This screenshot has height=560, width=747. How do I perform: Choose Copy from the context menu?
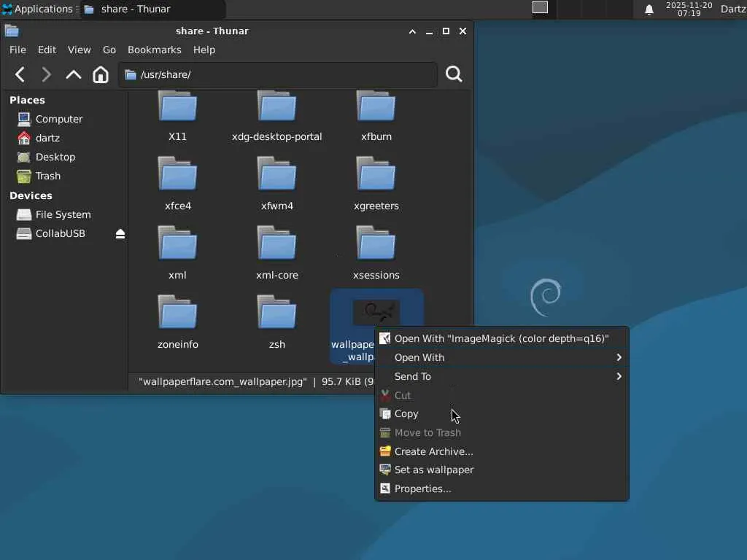tap(502, 414)
